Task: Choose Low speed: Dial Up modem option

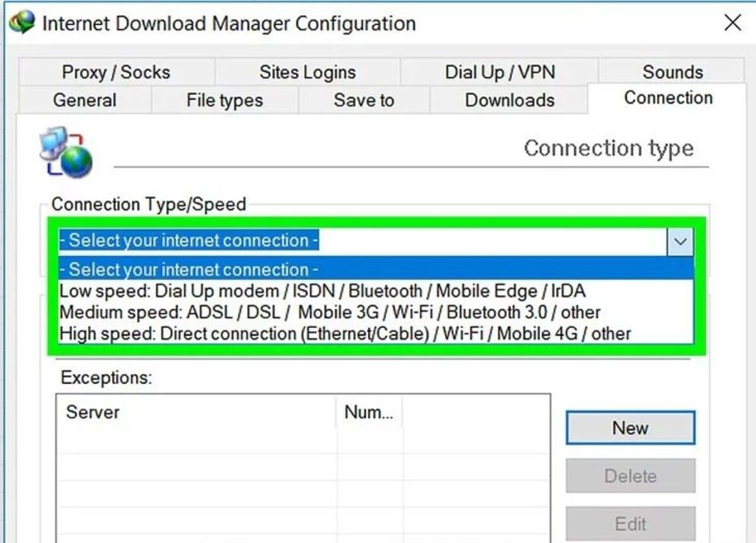Action: pos(376,291)
